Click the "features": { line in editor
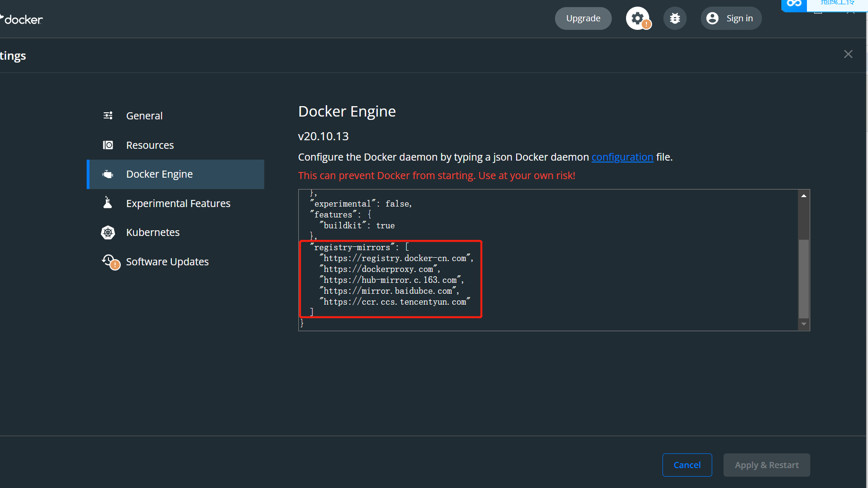The width and height of the screenshot is (868, 488). (341, 215)
